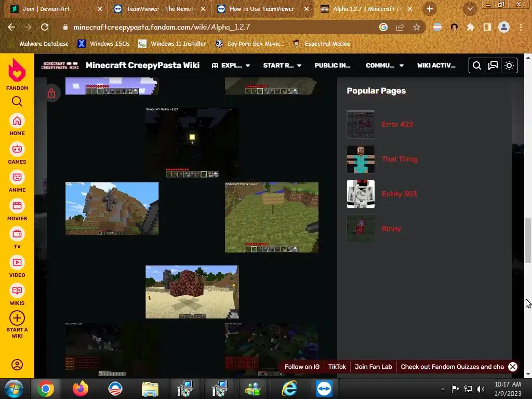Share this page icon in address bar
The height and width of the screenshot is (399, 532).
click(400, 27)
